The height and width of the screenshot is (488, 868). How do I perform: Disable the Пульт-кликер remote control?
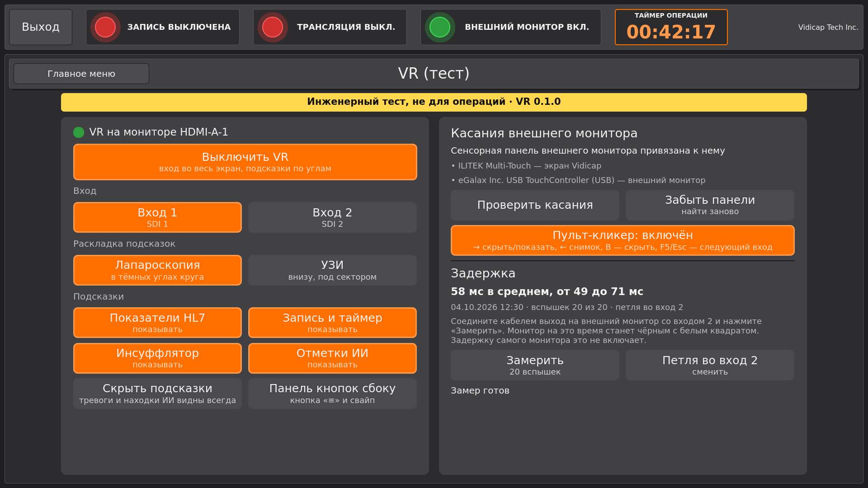[x=623, y=240]
